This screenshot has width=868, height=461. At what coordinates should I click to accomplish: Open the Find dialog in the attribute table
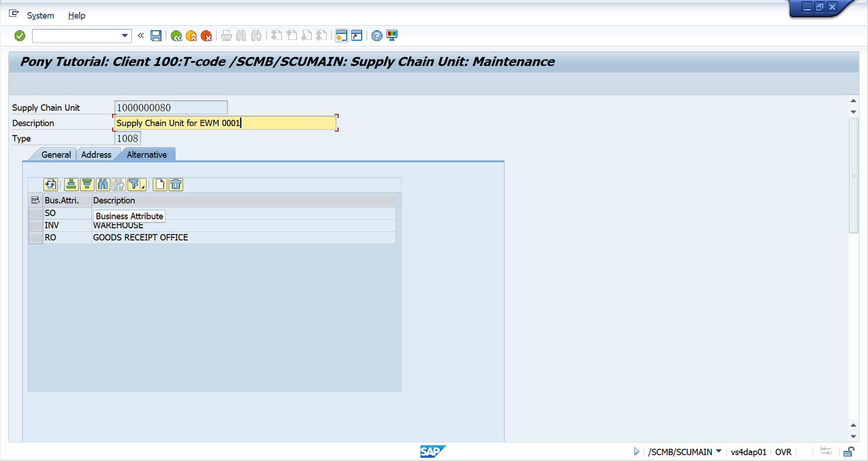(x=102, y=184)
